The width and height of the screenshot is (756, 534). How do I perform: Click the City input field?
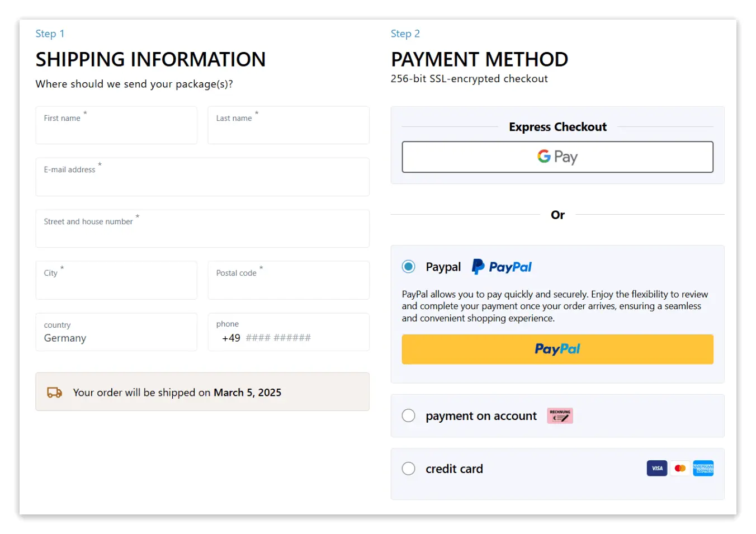(116, 280)
